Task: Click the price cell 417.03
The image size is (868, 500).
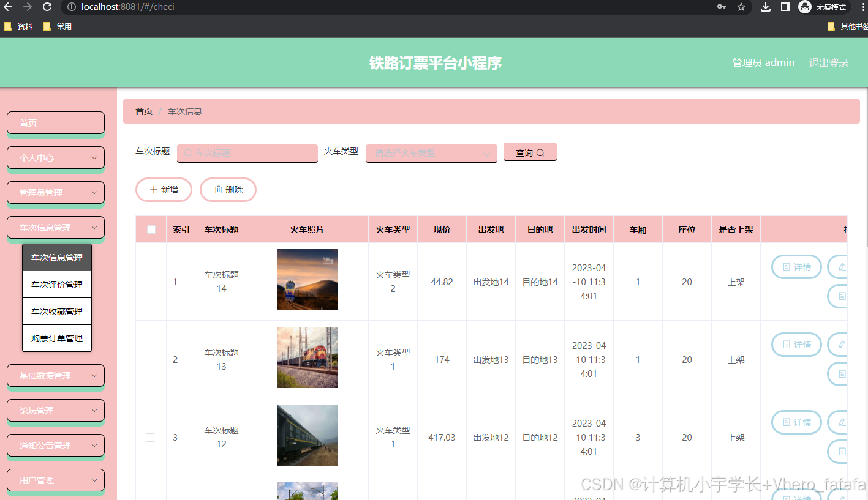Action: click(x=442, y=438)
